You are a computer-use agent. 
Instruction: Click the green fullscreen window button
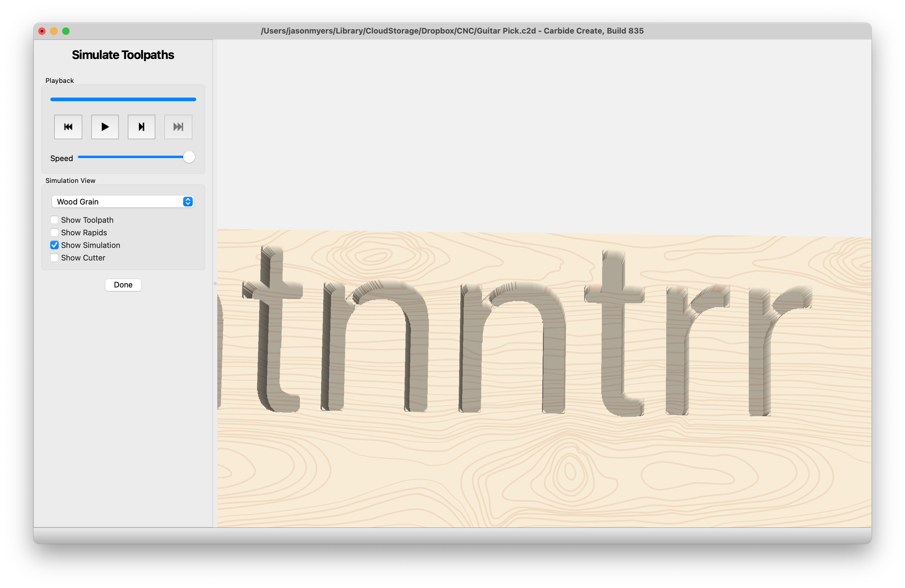[x=66, y=31]
